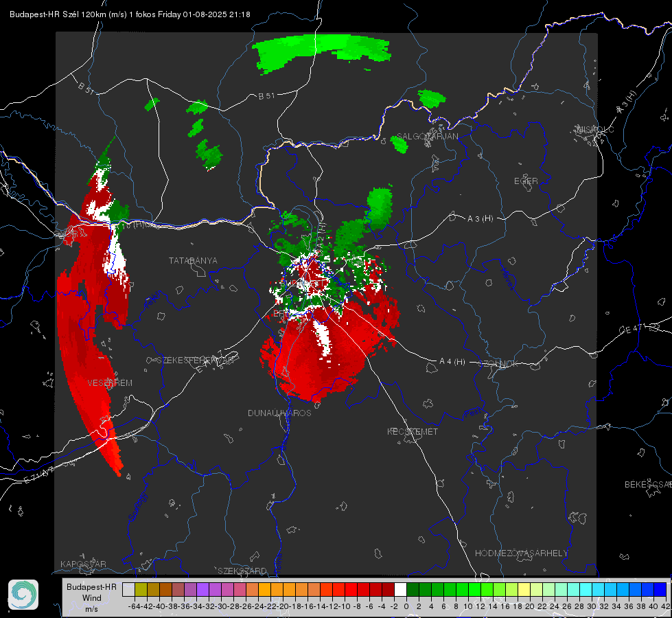Image resolution: width=672 pixels, height=618 pixels.
Task: Select the light gray swatch at the legend start
Action: click(128, 589)
